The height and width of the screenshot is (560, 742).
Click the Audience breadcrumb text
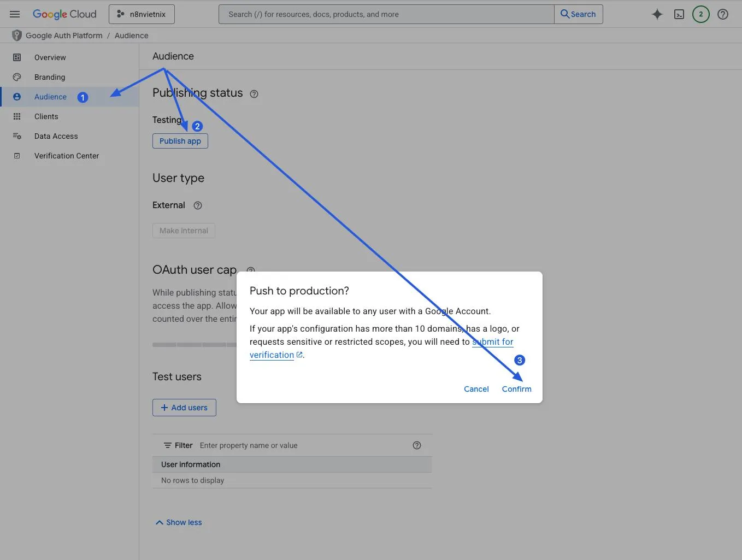(x=131, y=36)
